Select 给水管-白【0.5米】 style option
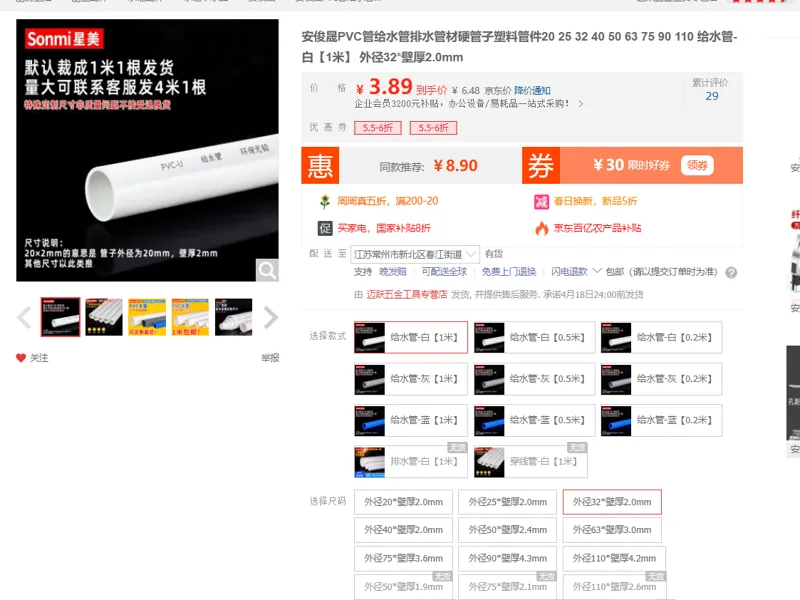800x600 pixels. 534,337
